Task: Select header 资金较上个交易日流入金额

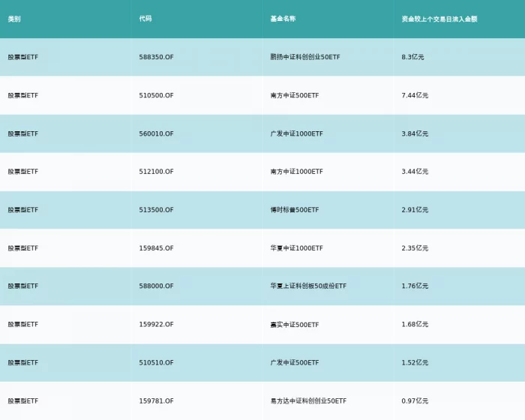Action: [x=439, y=19]
